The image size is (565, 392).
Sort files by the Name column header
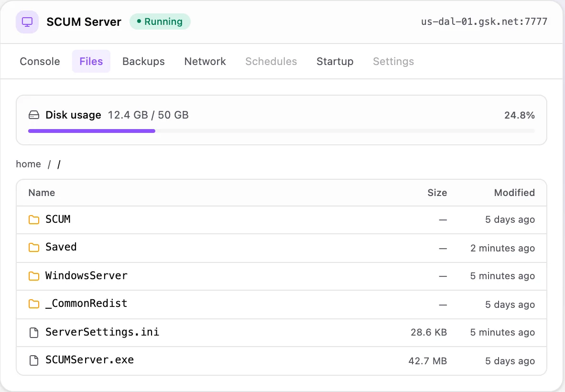coord(42,193)
